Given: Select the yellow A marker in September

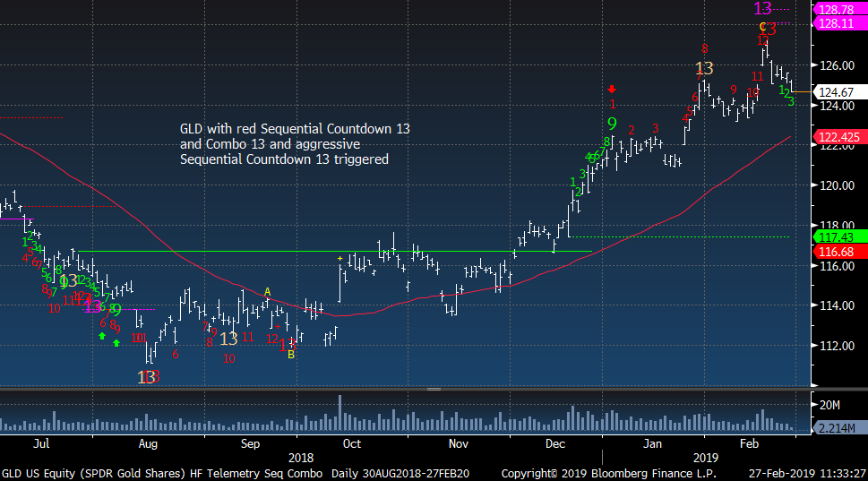Looking at the screenshot, I should point(267,292).
